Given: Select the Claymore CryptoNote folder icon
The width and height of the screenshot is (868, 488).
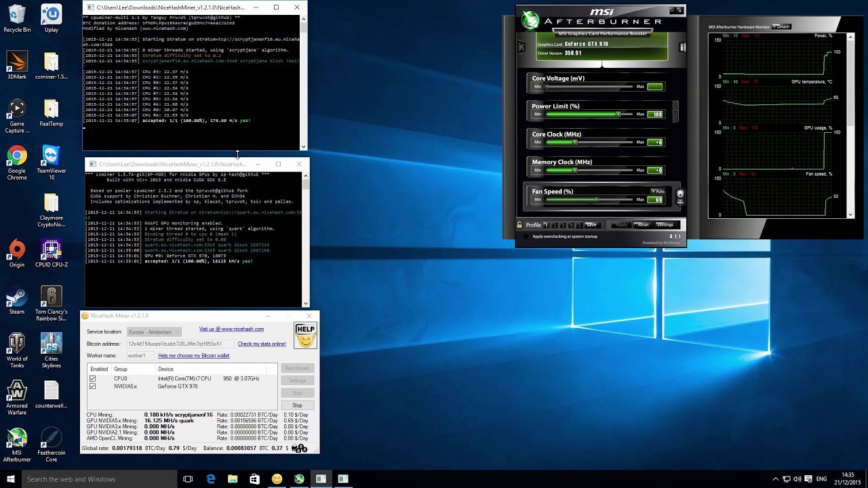Looking at the screenshot, I should [x=51, y=210].
